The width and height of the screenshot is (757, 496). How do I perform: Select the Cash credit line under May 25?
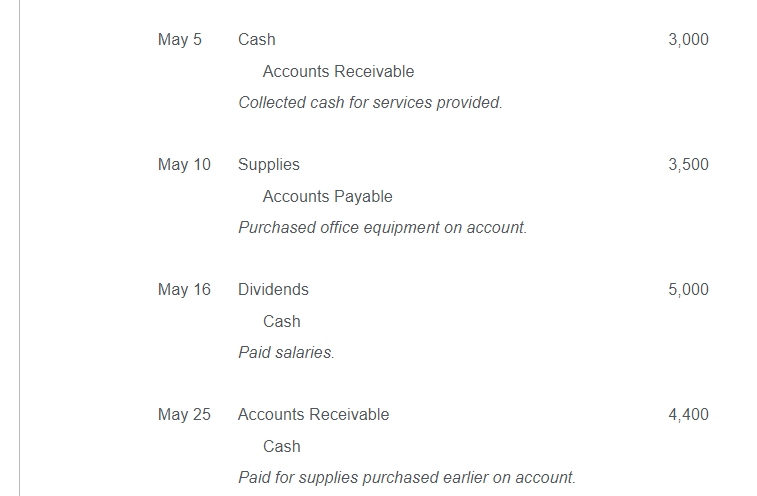[281, 447]
